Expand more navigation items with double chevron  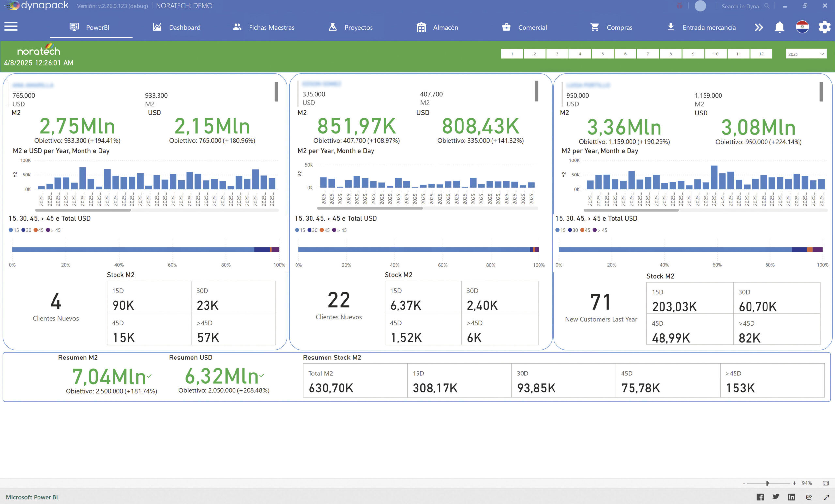[x=758, y=27]
